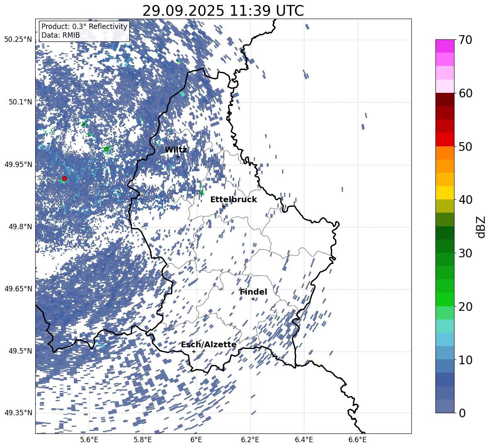Click the 60 value on colorbar
Screen dimensions: 491x448
(465, 93)
